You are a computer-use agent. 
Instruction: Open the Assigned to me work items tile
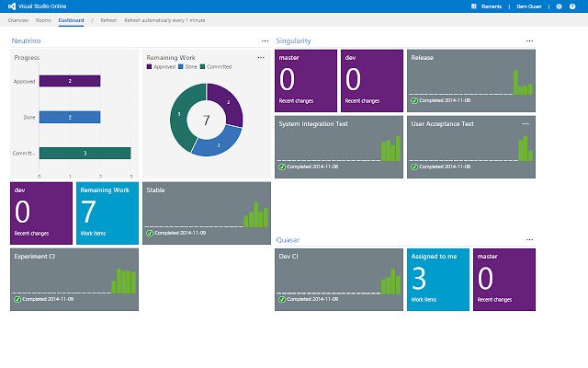(438, 280)
